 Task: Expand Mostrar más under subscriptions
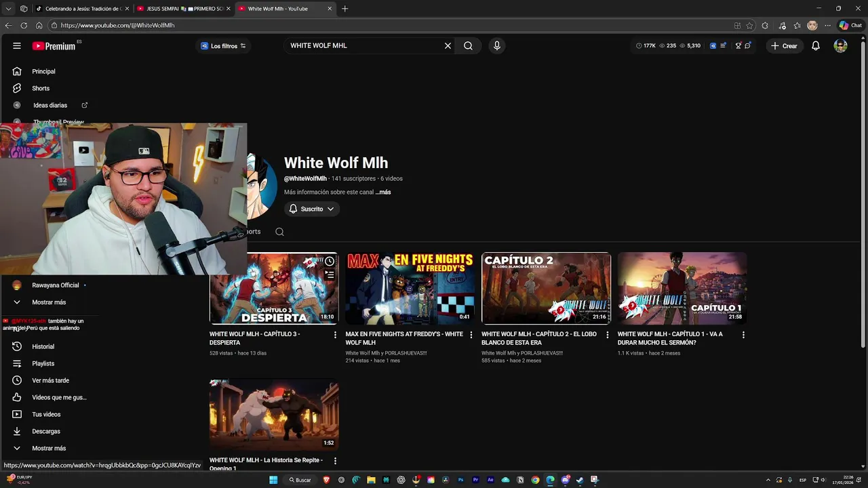(49, 302)
